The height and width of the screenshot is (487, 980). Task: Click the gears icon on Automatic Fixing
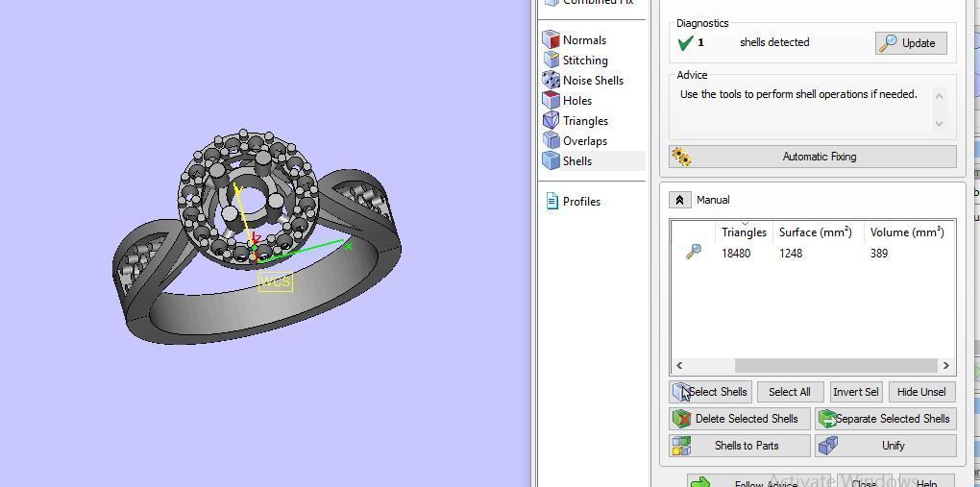tap(681, 157)
